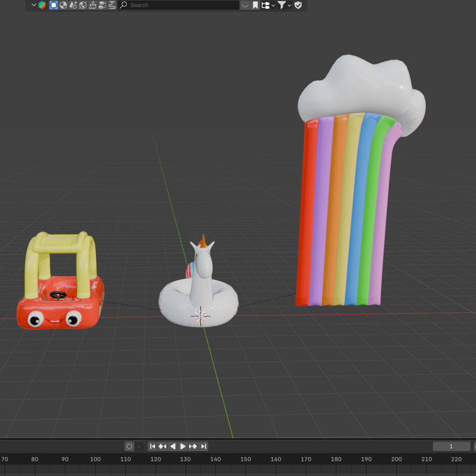The image size is (476, 476).
Task: Toggle the half-shaded sphere material filter
Action: click(x=63, y=5)
